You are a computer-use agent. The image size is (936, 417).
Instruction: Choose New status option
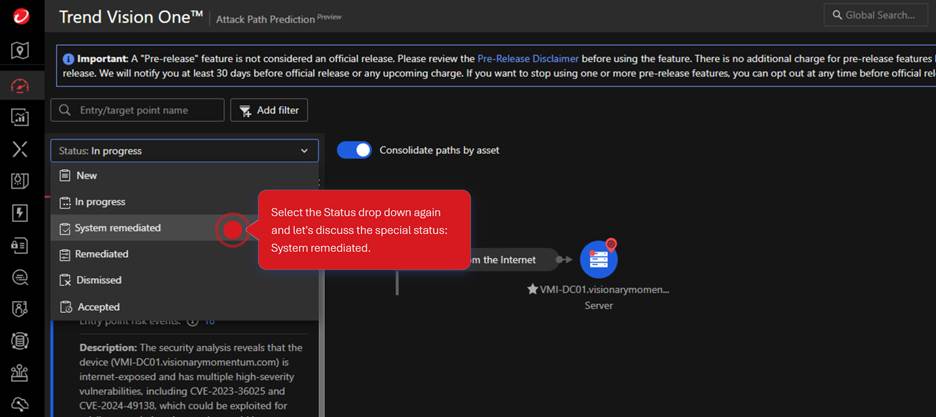[184, 175]
